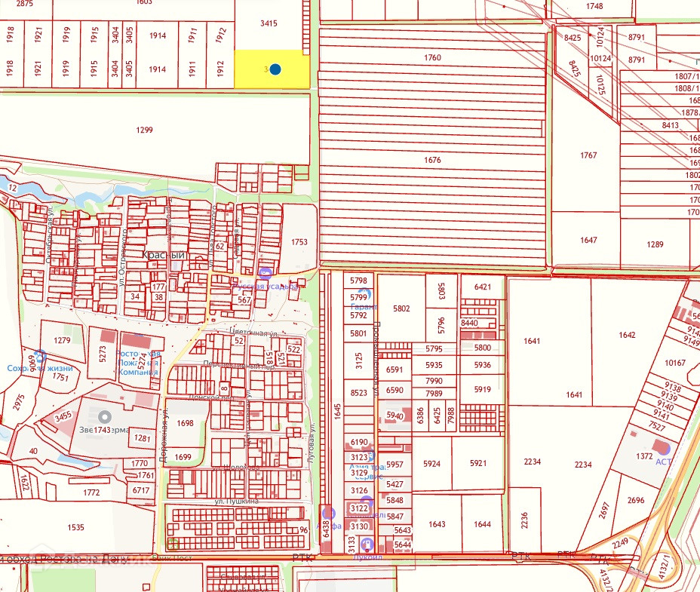
Task: Select the large parcel 1535
Action: (x=75, y=527)
